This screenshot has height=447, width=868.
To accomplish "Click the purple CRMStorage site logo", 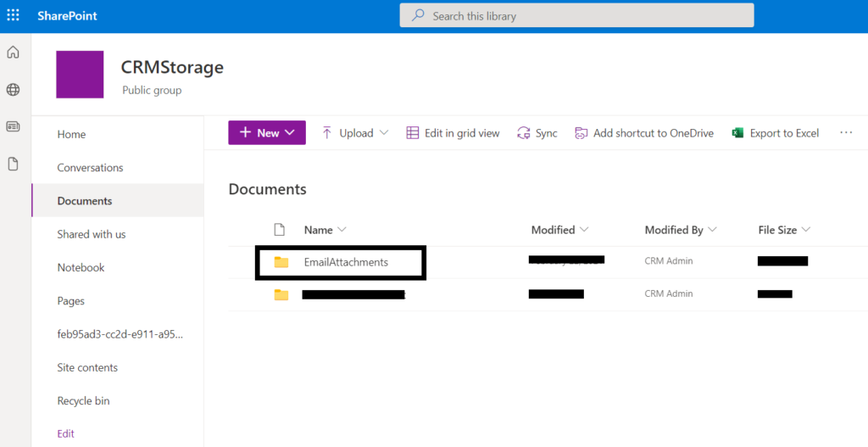I will 80,75.
